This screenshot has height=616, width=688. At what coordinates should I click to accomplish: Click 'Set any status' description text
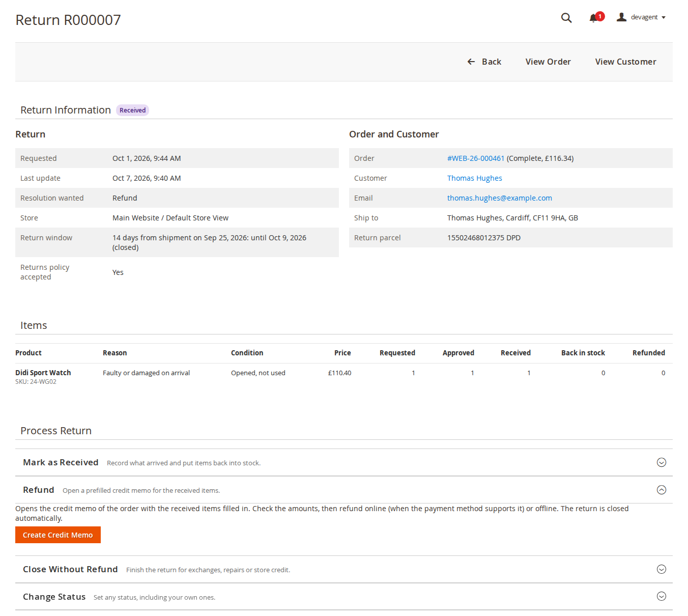coord(155,597)
